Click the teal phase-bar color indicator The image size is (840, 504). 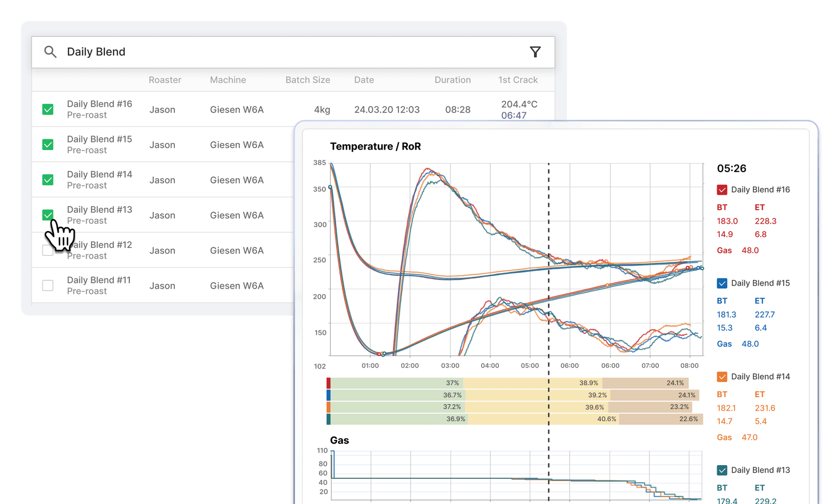[328, 419]
